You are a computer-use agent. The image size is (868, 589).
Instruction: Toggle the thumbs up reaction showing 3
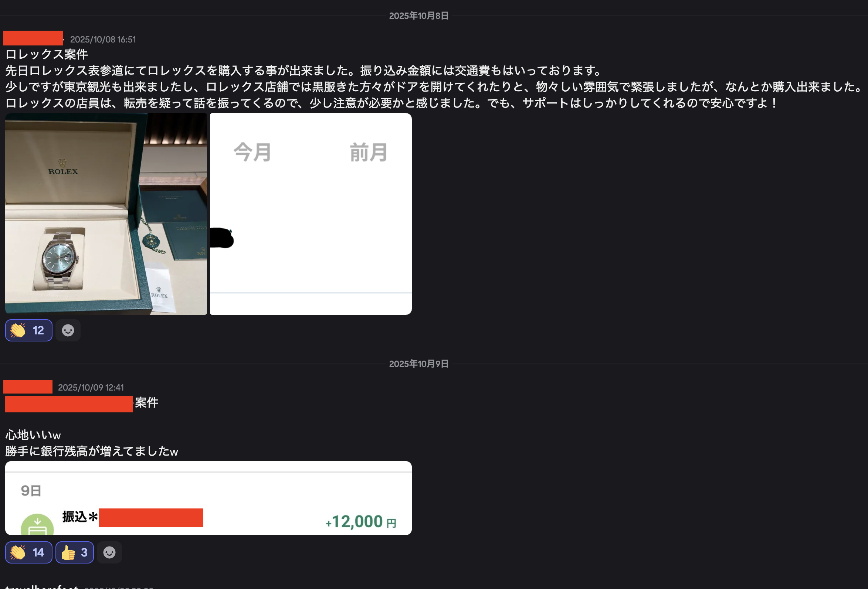75,552
